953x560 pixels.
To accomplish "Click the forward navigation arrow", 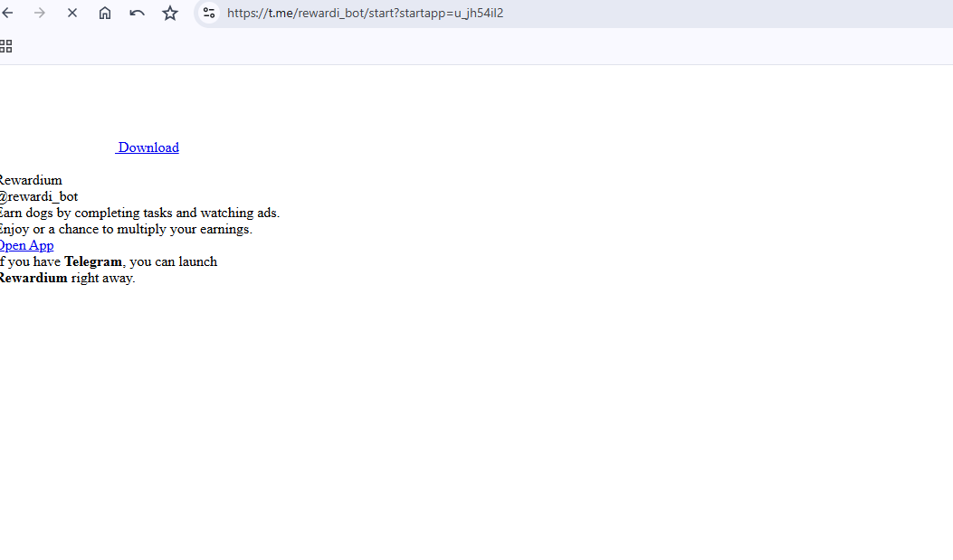I will coord(40,13).
